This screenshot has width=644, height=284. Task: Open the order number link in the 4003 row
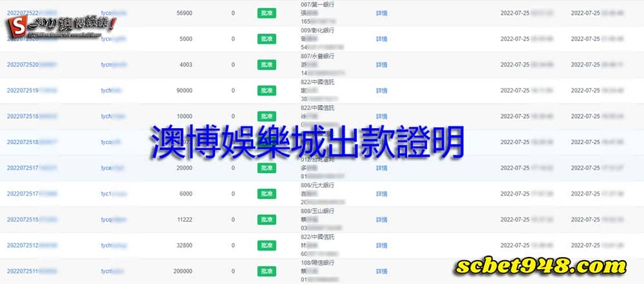click(x=32, y=65)
